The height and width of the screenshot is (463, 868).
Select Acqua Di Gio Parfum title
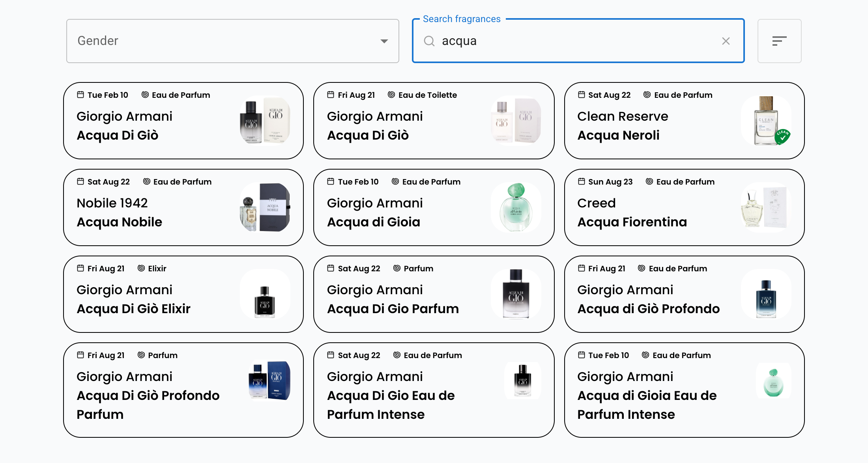tap(393, 309)
